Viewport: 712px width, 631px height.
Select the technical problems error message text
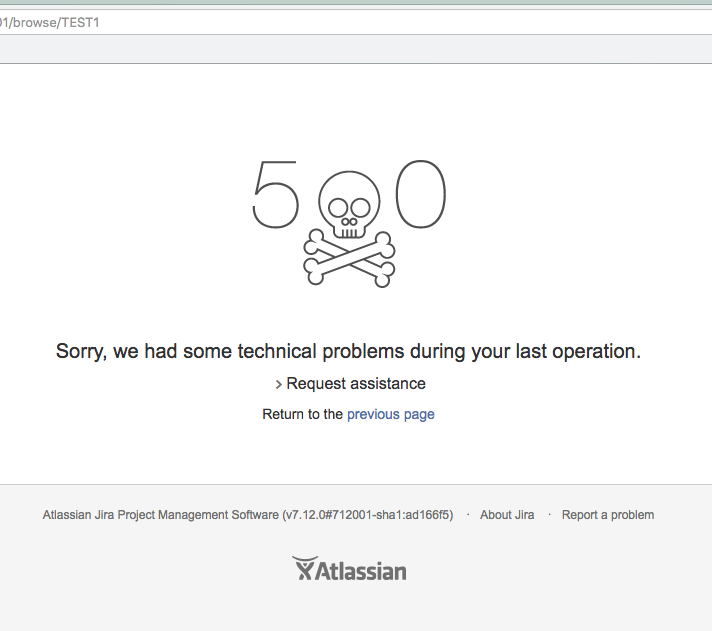click(x=348, y=351)
